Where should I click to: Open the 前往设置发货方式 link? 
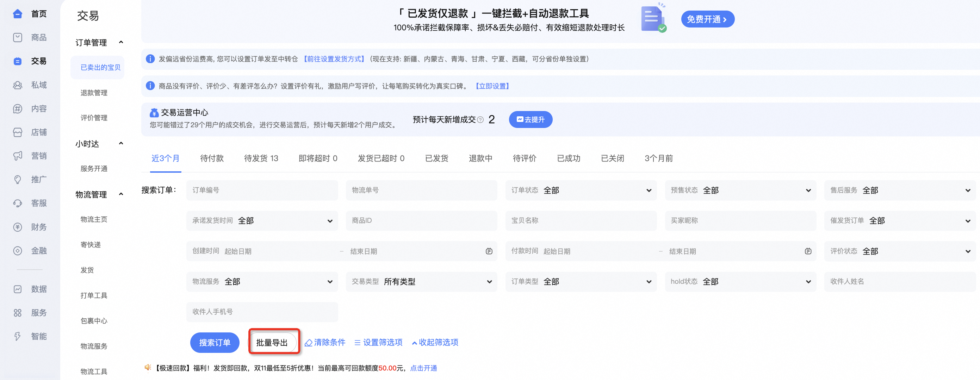pyautogui.click(x=334, y=59)
